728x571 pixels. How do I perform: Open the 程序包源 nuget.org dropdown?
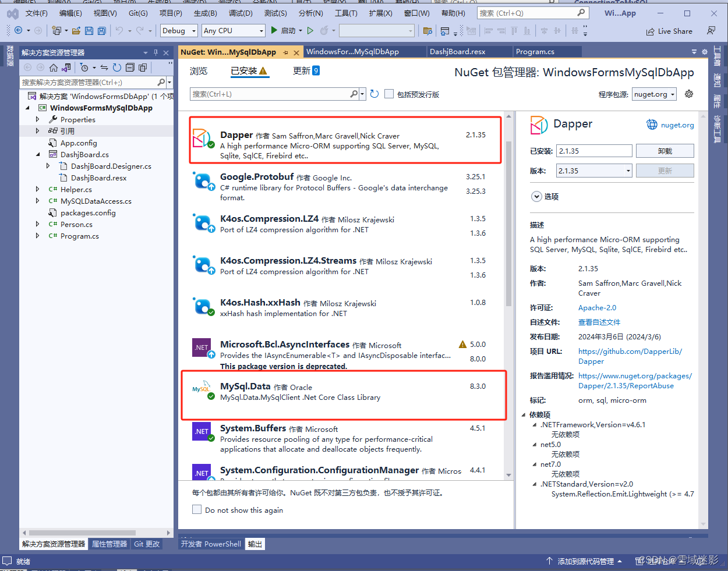[653, 93]
